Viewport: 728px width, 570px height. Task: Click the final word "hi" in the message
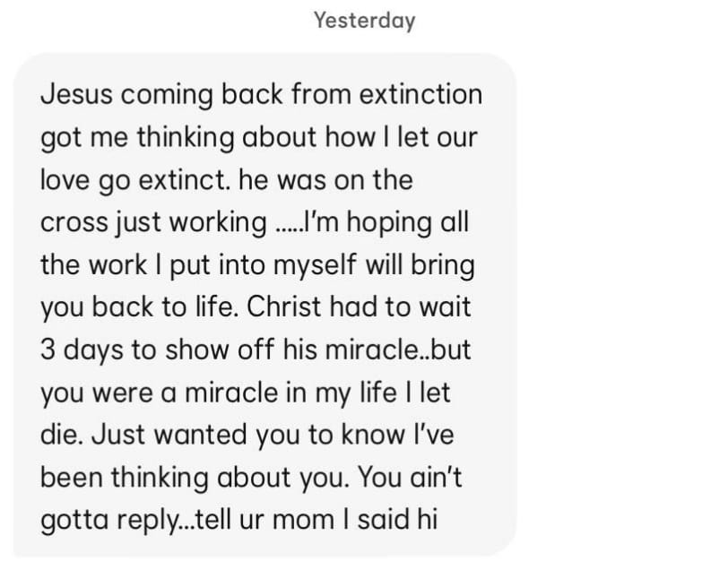(x=424, y=520)
